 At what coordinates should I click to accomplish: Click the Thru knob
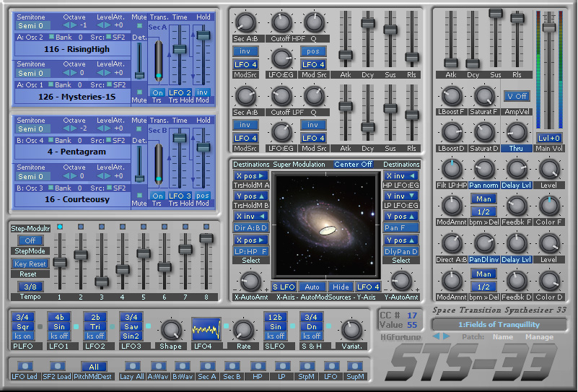point(517,133)
